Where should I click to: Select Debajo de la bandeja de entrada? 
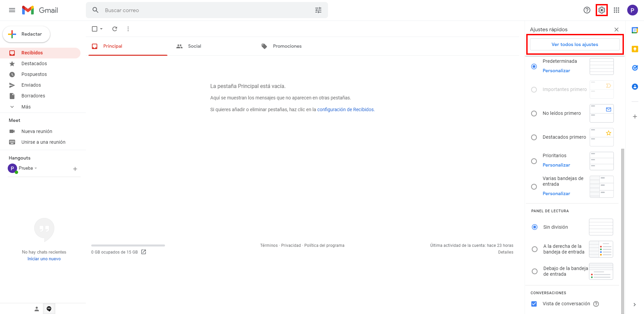point(535,271)
